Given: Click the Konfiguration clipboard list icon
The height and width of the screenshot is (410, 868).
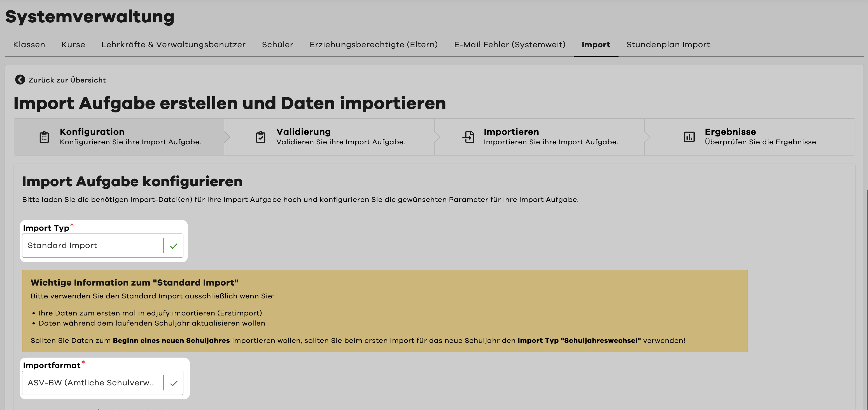Looking at the screenshot, I should click(x=44, y=137).
